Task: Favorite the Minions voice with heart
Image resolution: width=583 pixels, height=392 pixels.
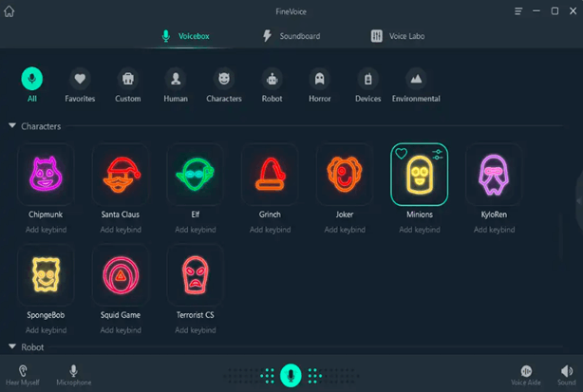Action: pyautogui.click(x=401, y=154)
